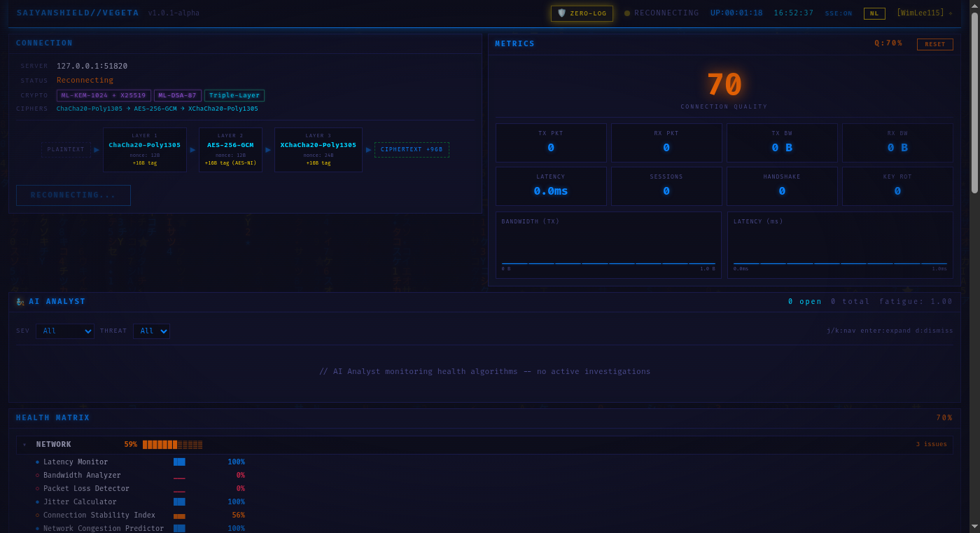Click the arrow between Layer 1 and Layer 2
This screenshot has height=533, width=980.
tap(192, 150)
